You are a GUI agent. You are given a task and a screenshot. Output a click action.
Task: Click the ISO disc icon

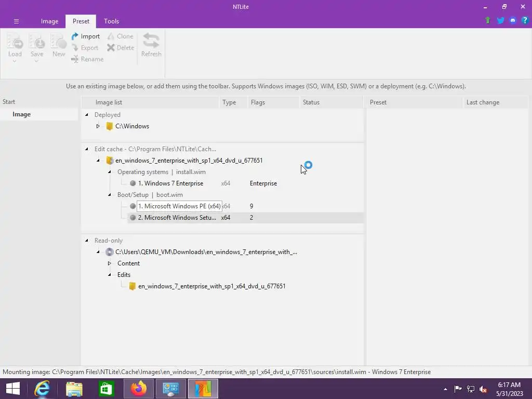[109, 252]
